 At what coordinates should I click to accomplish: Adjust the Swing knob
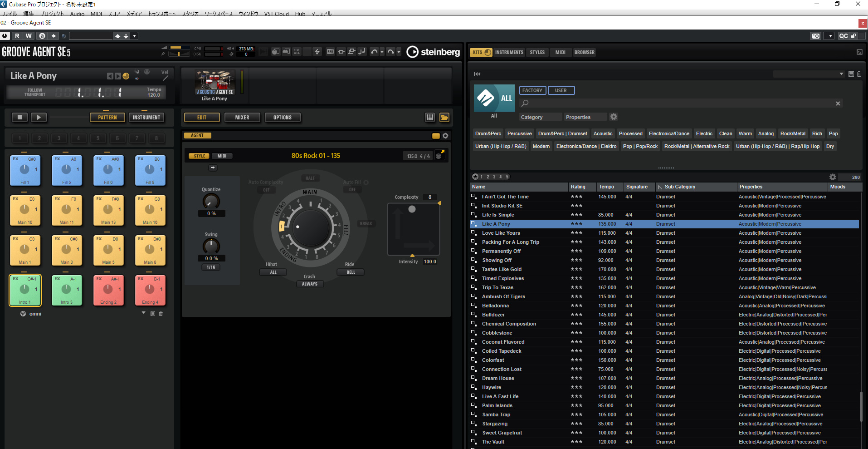click(211, 246)
